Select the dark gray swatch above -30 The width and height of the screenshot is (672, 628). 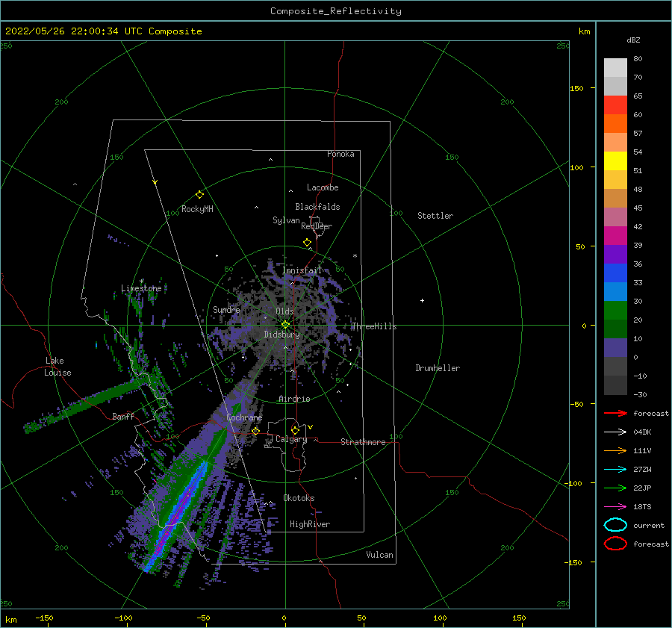pyautogui.click(x=615, y=385)
